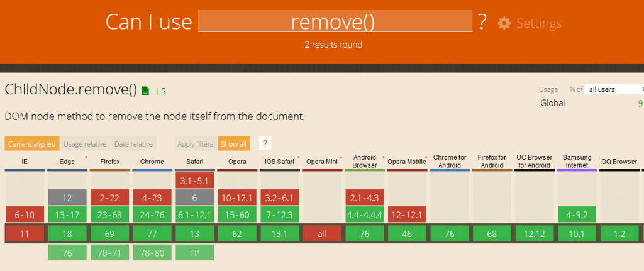Screen dimensions: 644x271
Task: Click the remove() search input field
Action: tap(335, 22)
